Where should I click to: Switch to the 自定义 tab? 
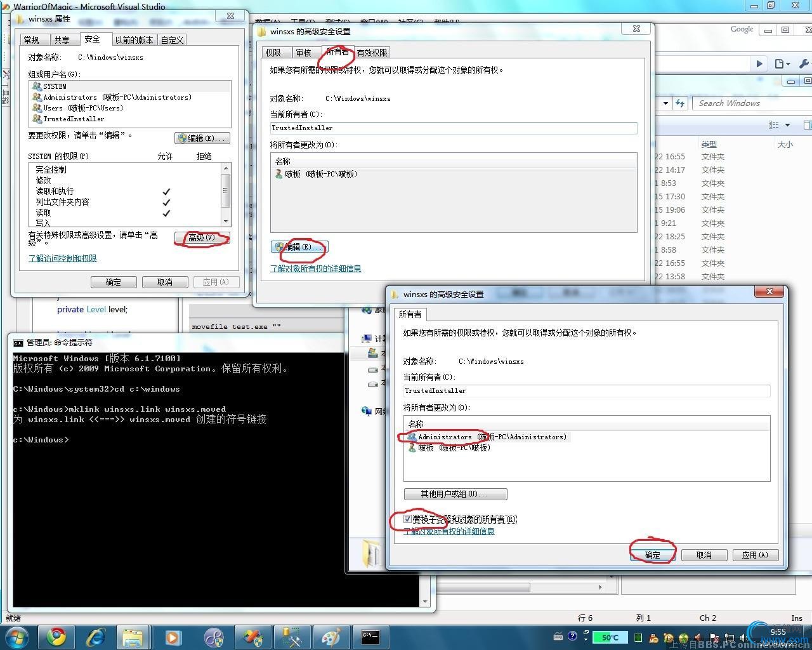coord(172,40)
